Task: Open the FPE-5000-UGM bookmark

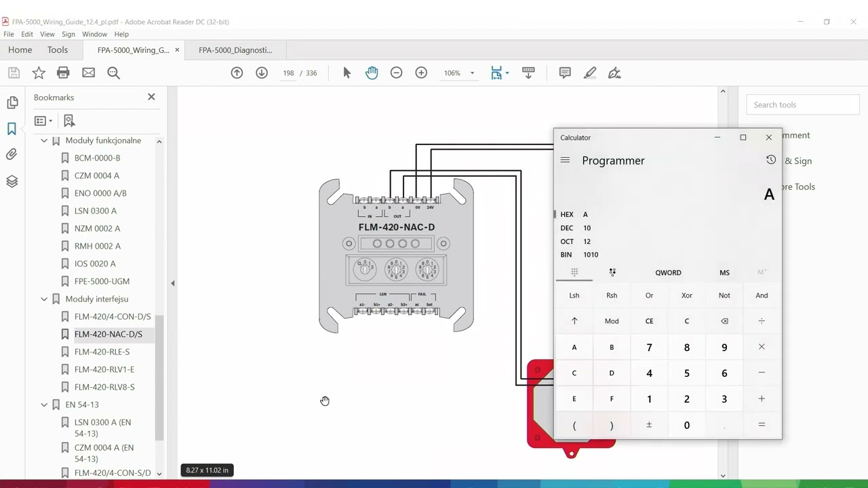Action: click(x=102, y=281)
